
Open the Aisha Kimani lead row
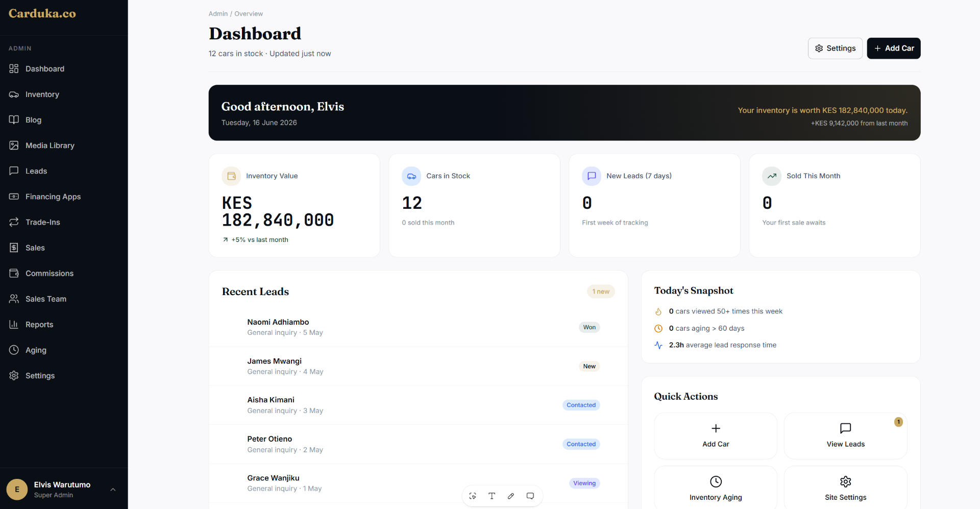[x=418, y=405]
